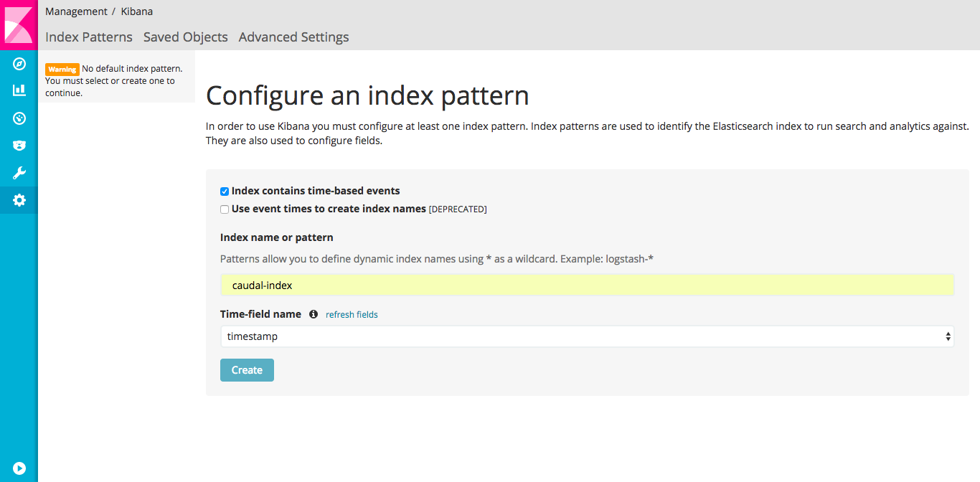Click Kibana breadcrumb
The image size is (980, 482).
(x=136, y=11)
